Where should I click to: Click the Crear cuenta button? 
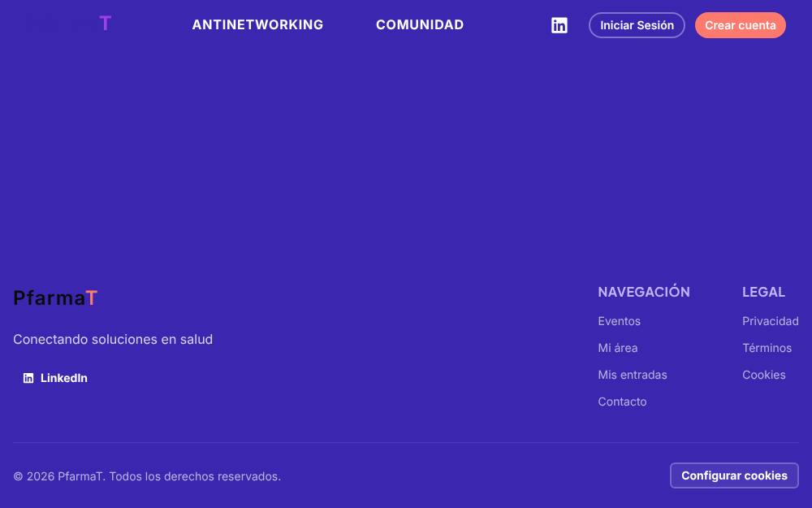[740, 25]
